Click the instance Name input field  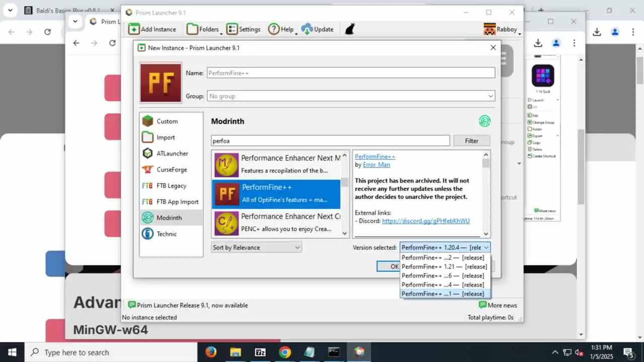point(351,73)
